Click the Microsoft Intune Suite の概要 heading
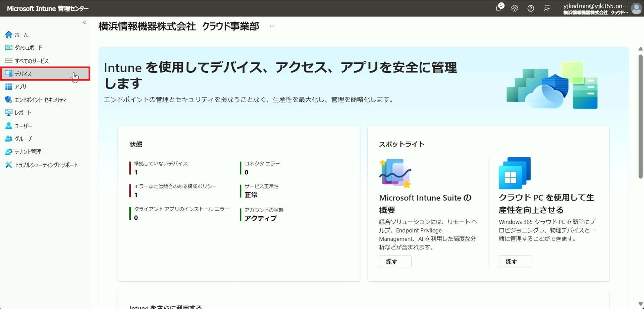The image size is (644, 309). coord(425,204)
